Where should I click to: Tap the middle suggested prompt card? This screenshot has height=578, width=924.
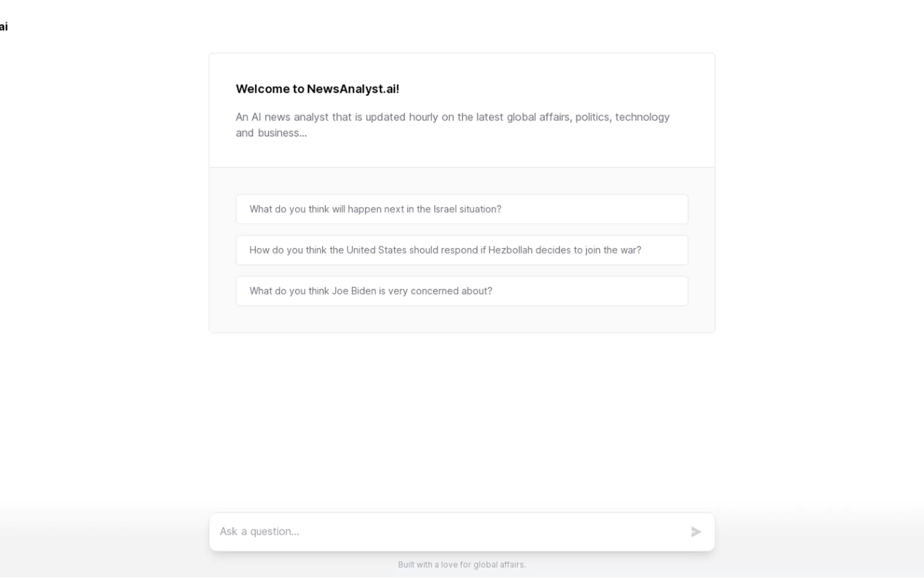pos(462,250)
